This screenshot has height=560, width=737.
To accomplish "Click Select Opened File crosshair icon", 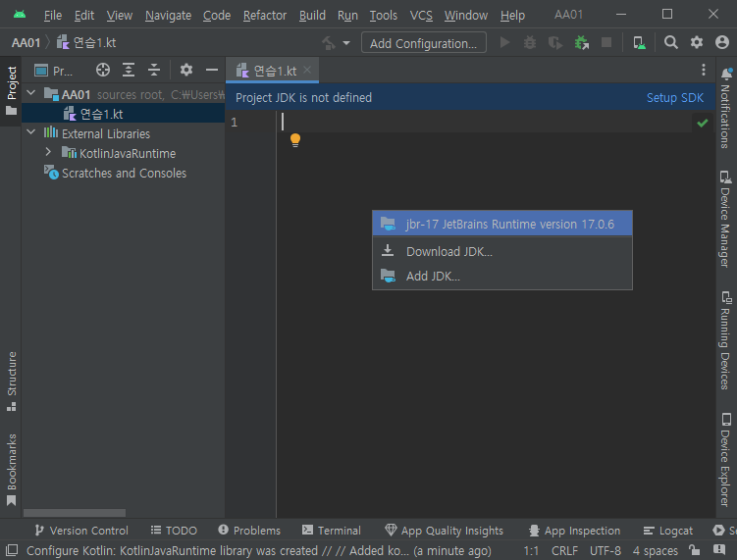I will (x=103, y=70).
